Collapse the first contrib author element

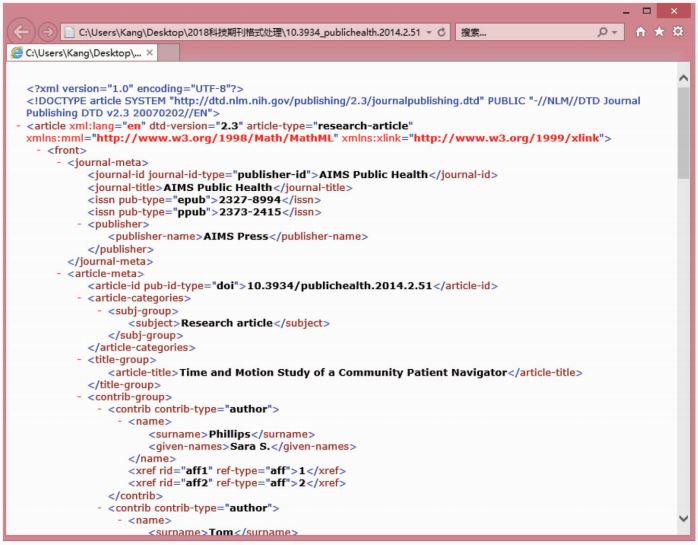pyautogui.click(x=100, y=409)
